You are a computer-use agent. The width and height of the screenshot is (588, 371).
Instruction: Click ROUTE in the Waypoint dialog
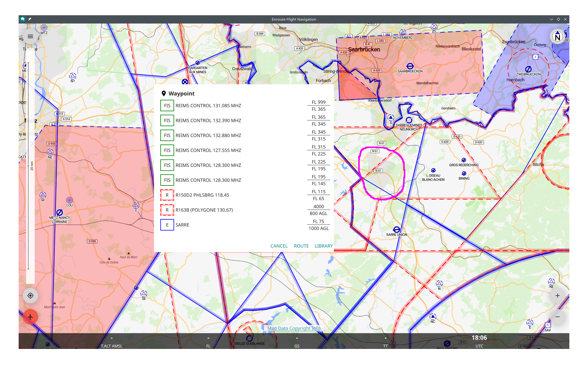(301, 246)
